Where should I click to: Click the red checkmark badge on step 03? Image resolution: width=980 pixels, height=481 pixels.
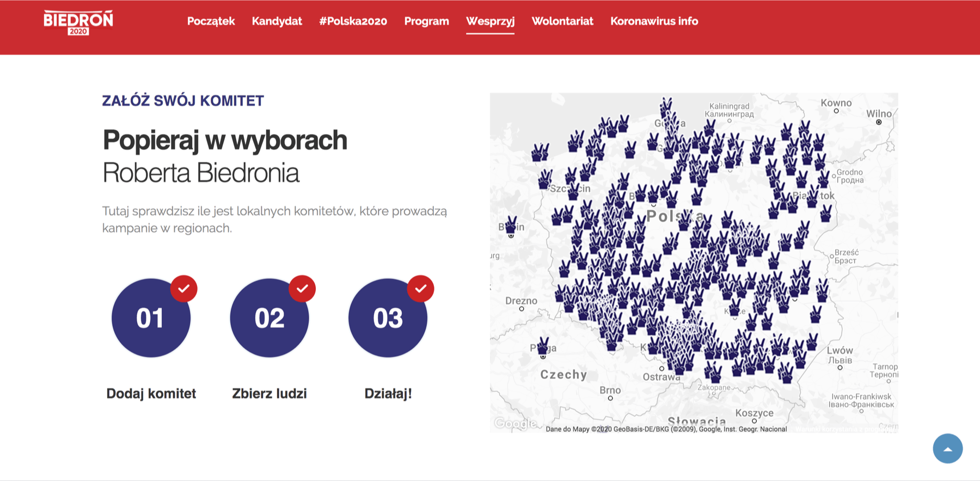(x=421, y=288)
